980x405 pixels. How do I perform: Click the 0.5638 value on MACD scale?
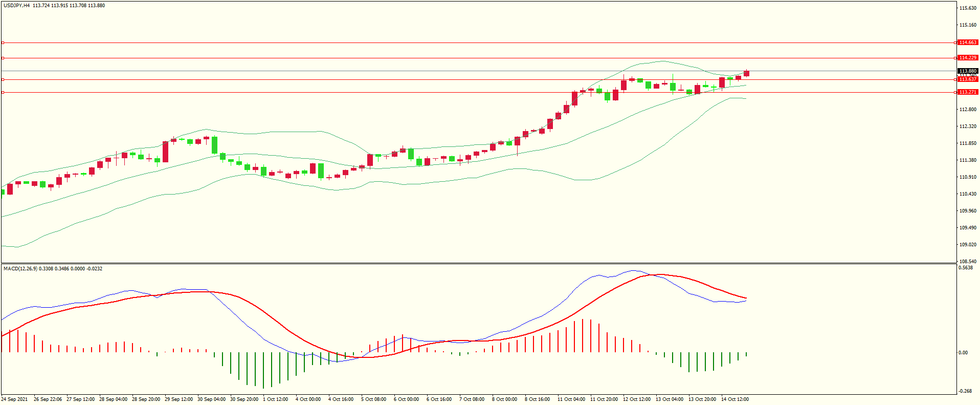tap(966, 268)
